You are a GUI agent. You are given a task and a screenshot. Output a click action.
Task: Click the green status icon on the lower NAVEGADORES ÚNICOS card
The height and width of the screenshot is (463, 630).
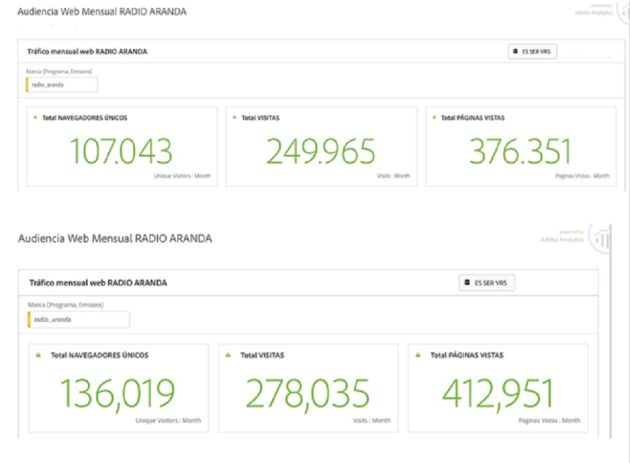39,355
